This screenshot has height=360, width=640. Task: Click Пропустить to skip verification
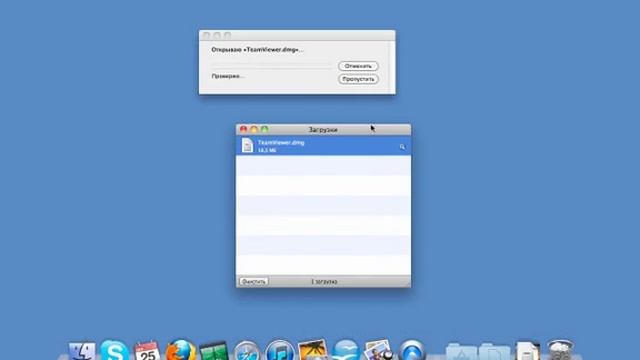[x=358, y=79]
